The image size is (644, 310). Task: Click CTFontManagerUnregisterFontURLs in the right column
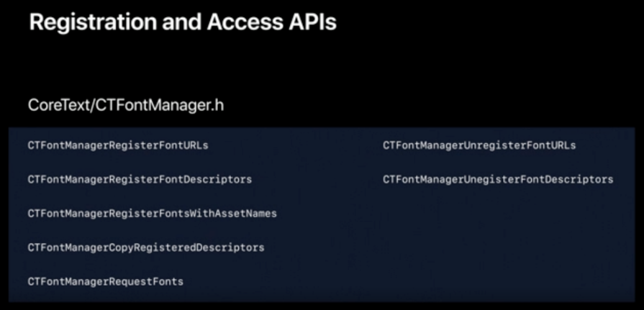click(x=479, y=145)
